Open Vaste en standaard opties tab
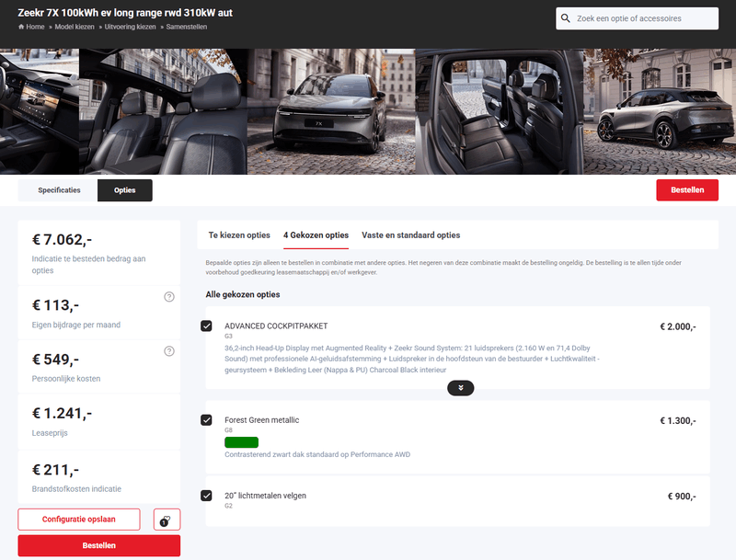The image size is (736, 560). [x=410, y=235]
